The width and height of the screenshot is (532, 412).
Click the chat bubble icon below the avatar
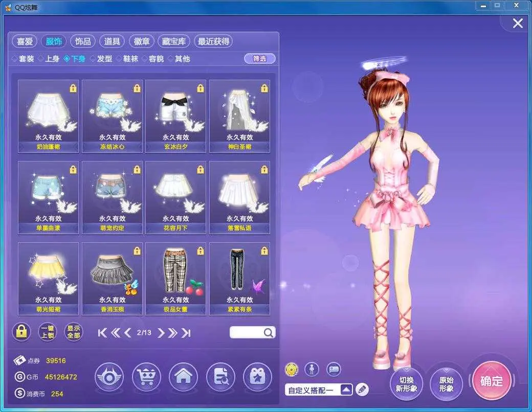[334, 369]
